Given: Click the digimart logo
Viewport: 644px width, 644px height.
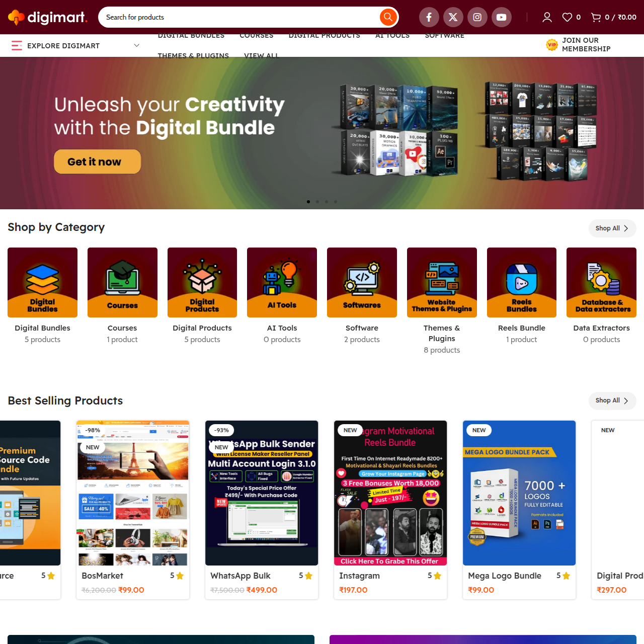Looking at the screenshot, I should 48,17.
